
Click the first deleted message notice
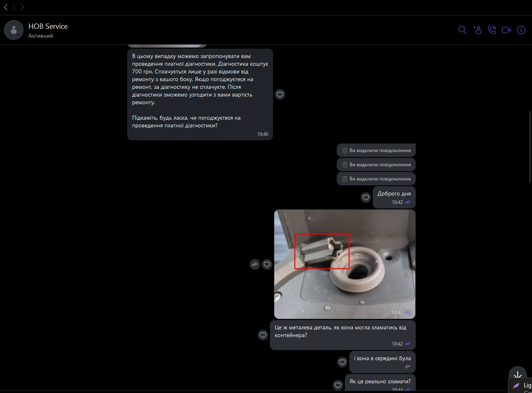[x=376, y=150]
